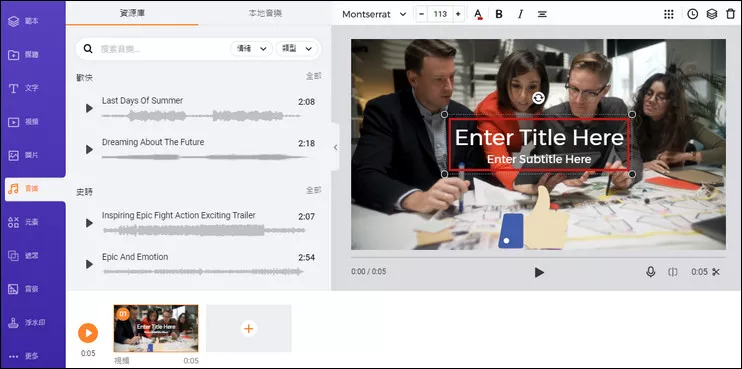Click the microphone voice-over icon
The width and height of the screenshot is (742, 369).
tap(651, 272)
